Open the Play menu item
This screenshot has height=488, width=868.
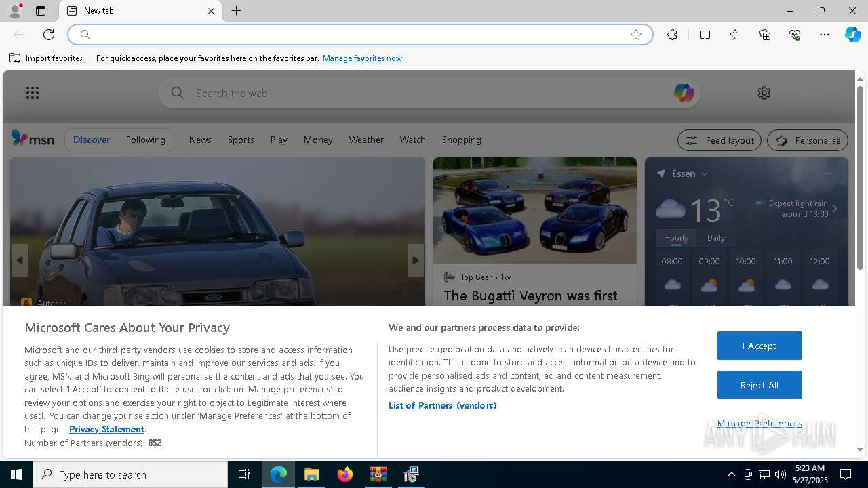tap(279, 140)
